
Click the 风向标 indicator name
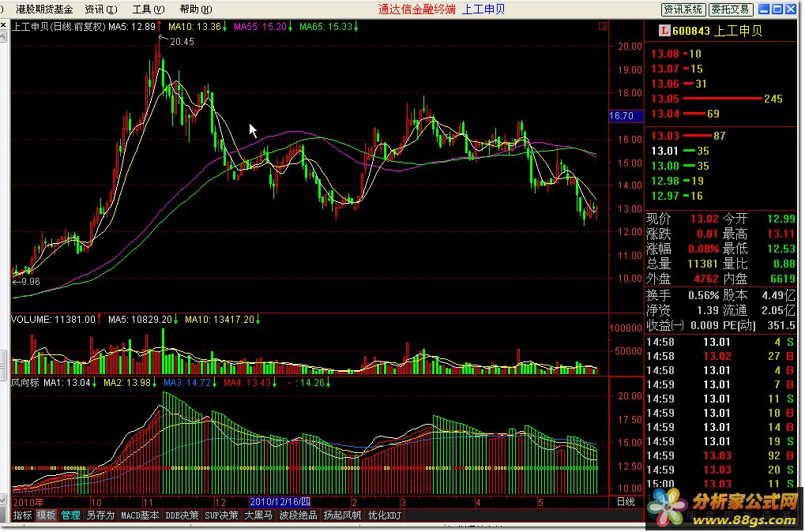(25, 383)
